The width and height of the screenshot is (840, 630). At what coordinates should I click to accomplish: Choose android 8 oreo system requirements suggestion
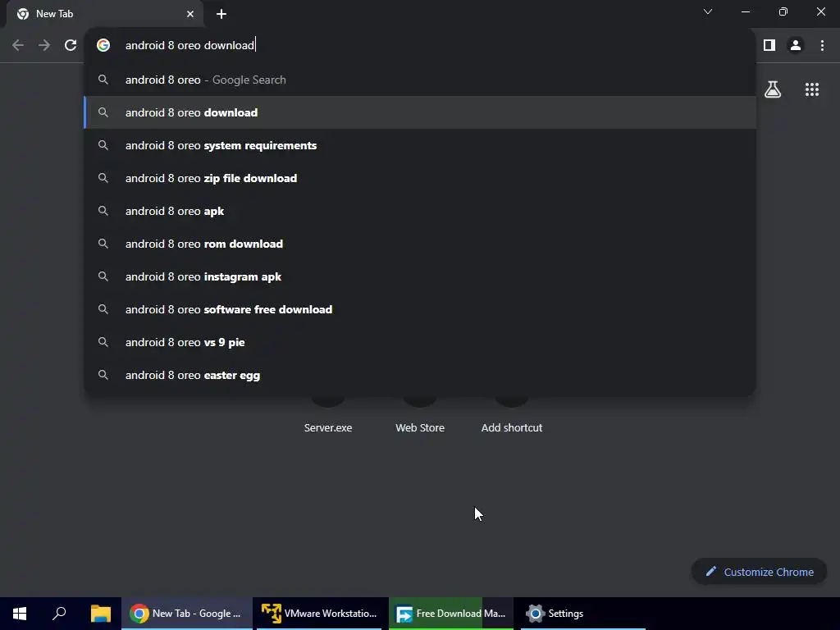tap(420, 145)
